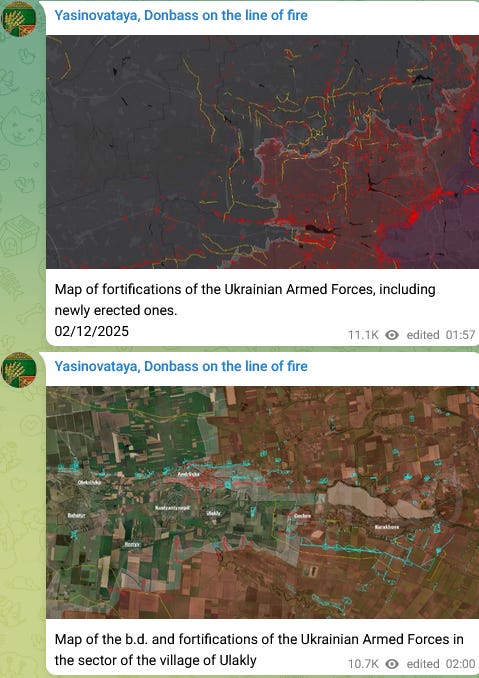This screenshot has height=678, width=479.
Task: Click caption 'Map of fortifications of the Ukrainian Armed Forces'
Action: [214, 289]
